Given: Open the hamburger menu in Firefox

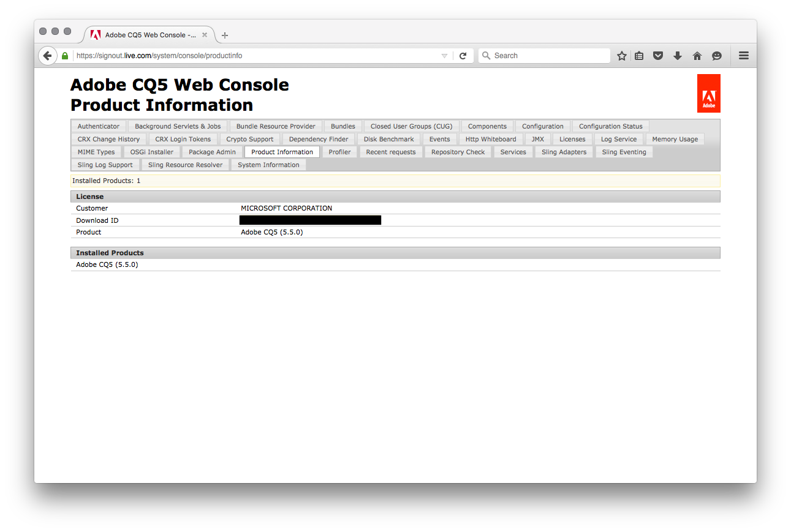Looking at the screenshot, I should click(744, 56).
